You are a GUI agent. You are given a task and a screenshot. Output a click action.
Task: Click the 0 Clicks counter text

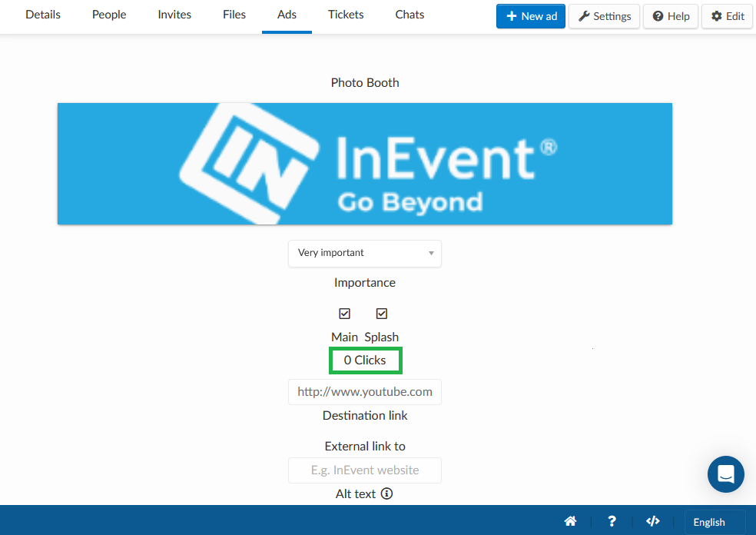[x=365, y=361]
